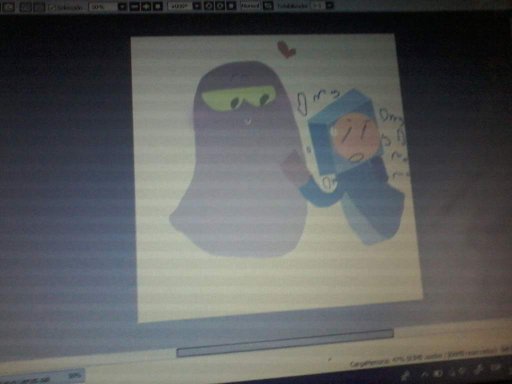This screenshot has height=384, width=512.
Task: Expand the stabilizer level dropdown
Action: [x=329, y=6]
